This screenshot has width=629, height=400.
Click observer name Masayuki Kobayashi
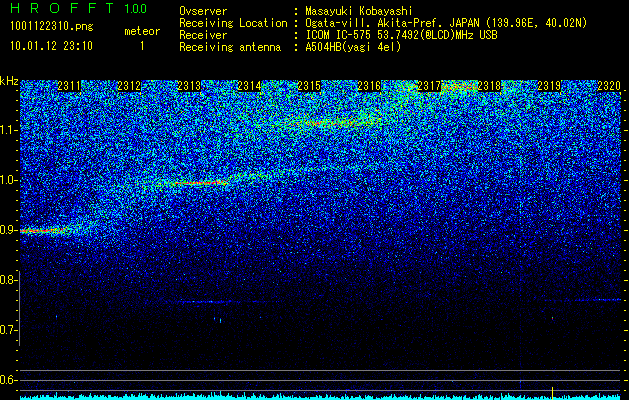pos(359,11)
